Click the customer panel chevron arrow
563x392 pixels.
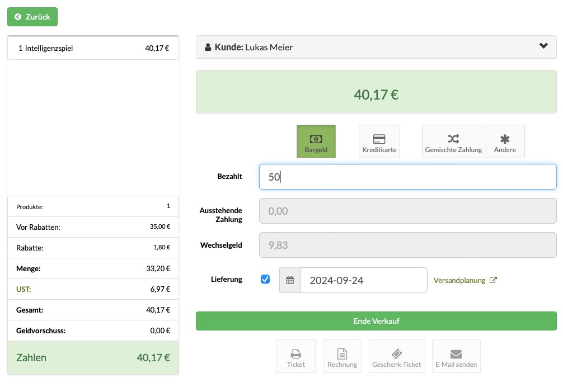(x=543, y=46)
